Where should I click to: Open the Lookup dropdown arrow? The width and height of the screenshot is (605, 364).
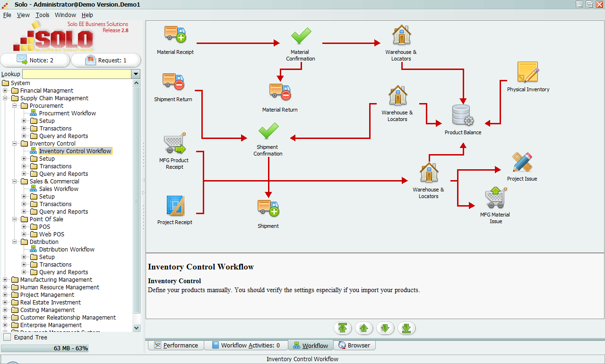pos(136,74)
